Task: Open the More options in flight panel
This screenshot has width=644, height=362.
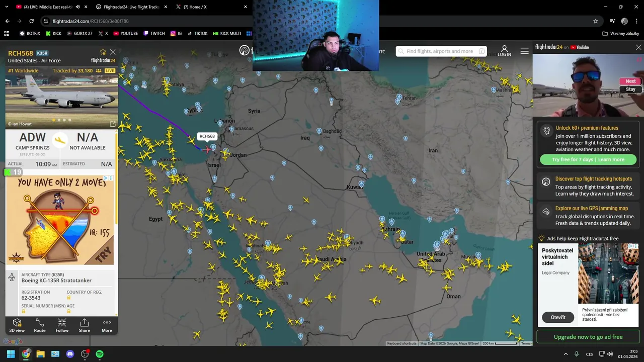Action: pyautogui.click(x=107, y=325)
